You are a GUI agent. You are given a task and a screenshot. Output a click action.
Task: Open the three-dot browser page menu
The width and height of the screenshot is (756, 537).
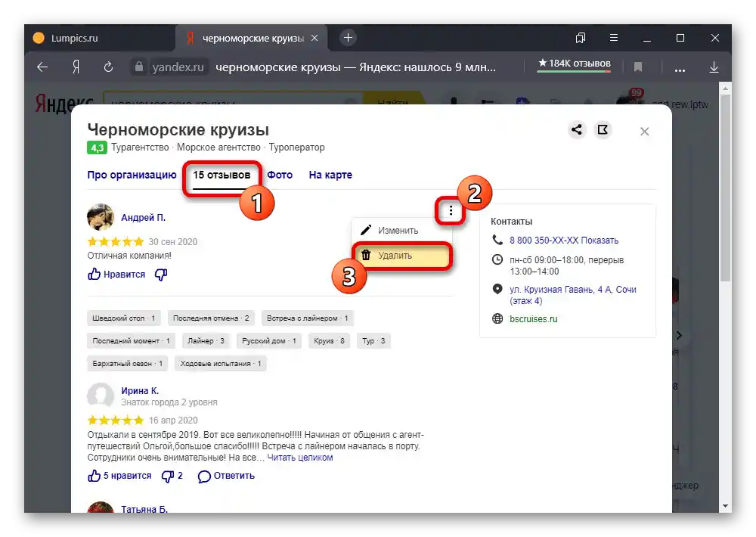click(680, 70)
